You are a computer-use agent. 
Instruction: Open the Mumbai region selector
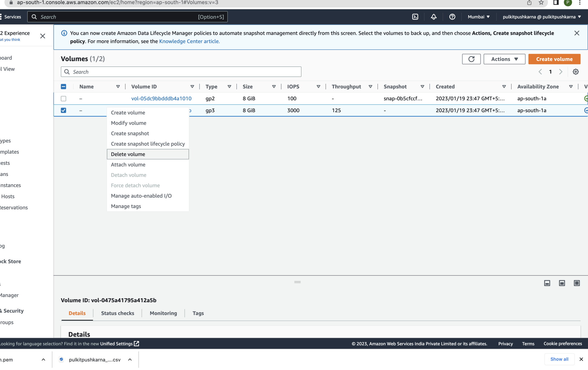click(478, 17)
